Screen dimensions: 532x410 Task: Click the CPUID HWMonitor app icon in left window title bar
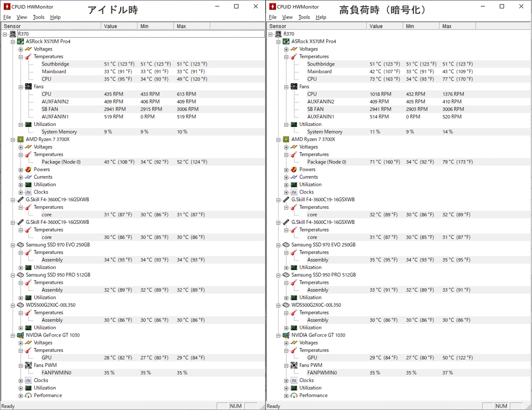[7, 7]
